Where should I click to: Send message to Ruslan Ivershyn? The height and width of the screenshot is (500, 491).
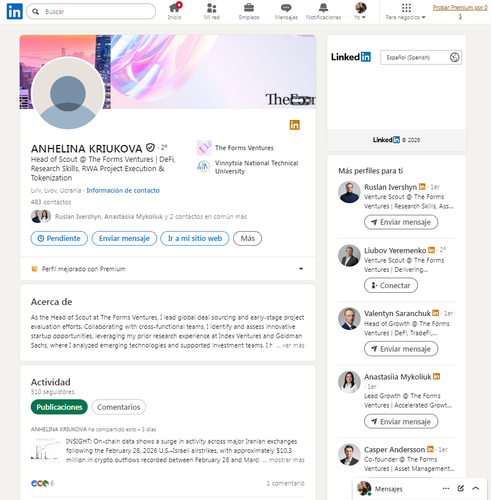401,222
